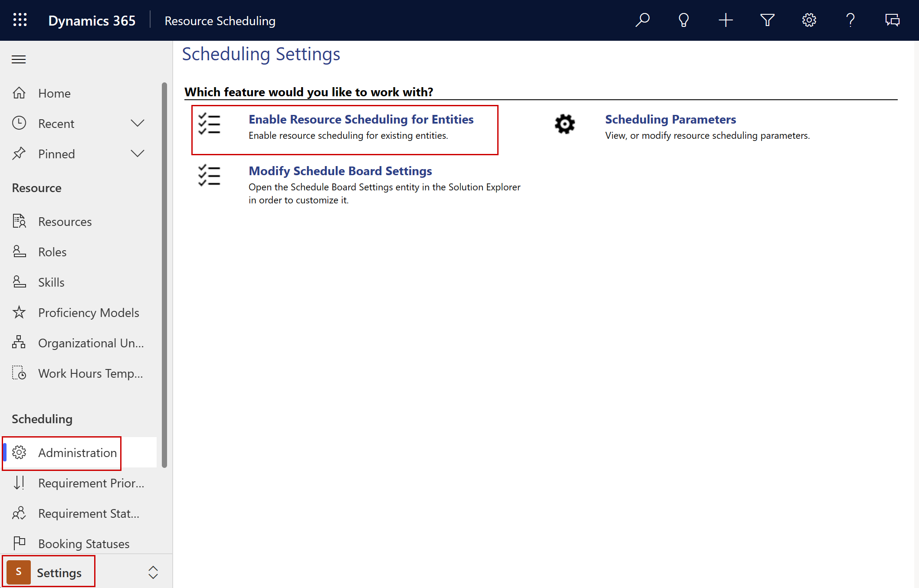Click the Organizational Units hierarchy icon
The image size is (919, 588).
click(x=18, y=342)
